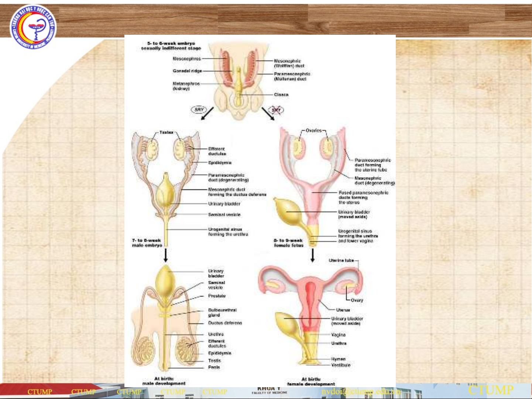The width and height of the screenshot is (532, 399).
Task: Click the crossed-out SRY oval
Action: pos(276,110)
